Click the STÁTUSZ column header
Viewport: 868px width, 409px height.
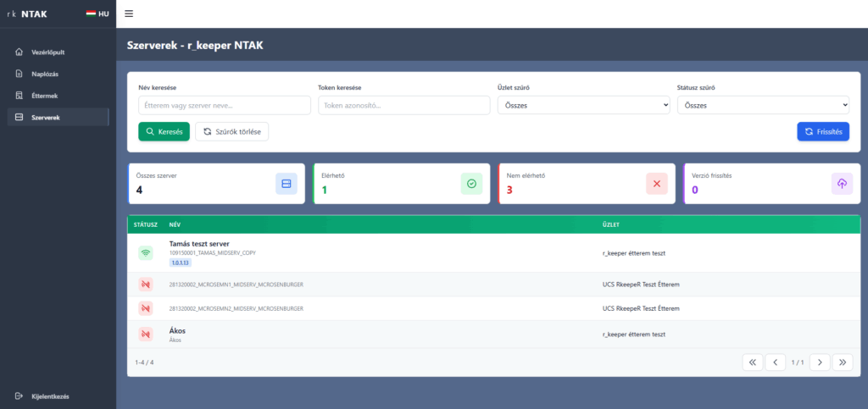(x=146, y=225)
